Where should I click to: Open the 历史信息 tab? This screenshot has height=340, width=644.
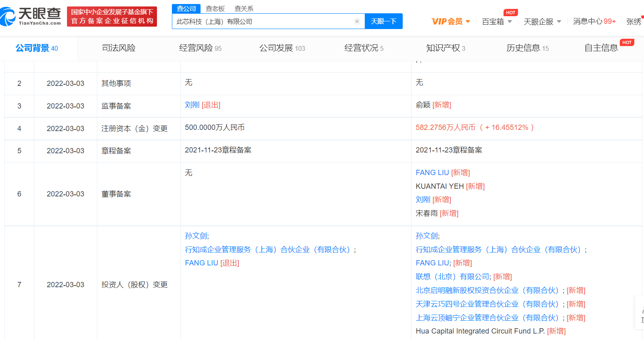528,48
